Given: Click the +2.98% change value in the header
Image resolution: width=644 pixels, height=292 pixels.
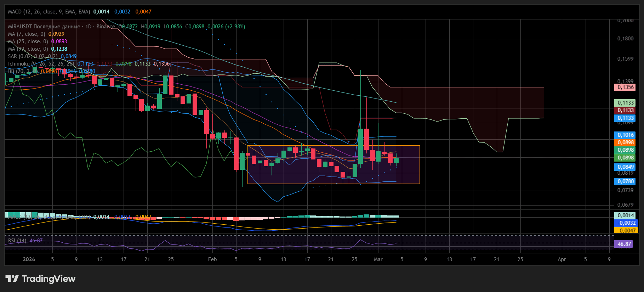Looking at the screenshot, I should tap(235, 27).
